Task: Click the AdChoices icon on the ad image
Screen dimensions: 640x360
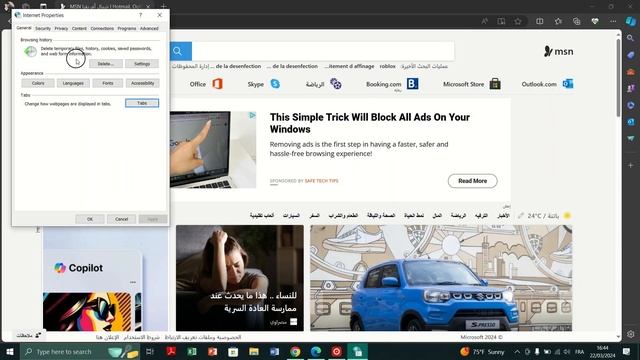Action: point(253,116)
